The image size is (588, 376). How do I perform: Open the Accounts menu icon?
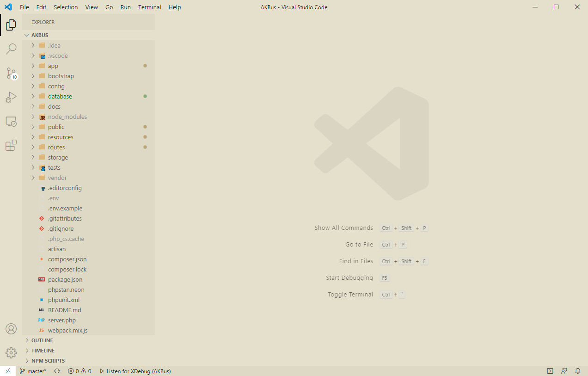(11, 329)
